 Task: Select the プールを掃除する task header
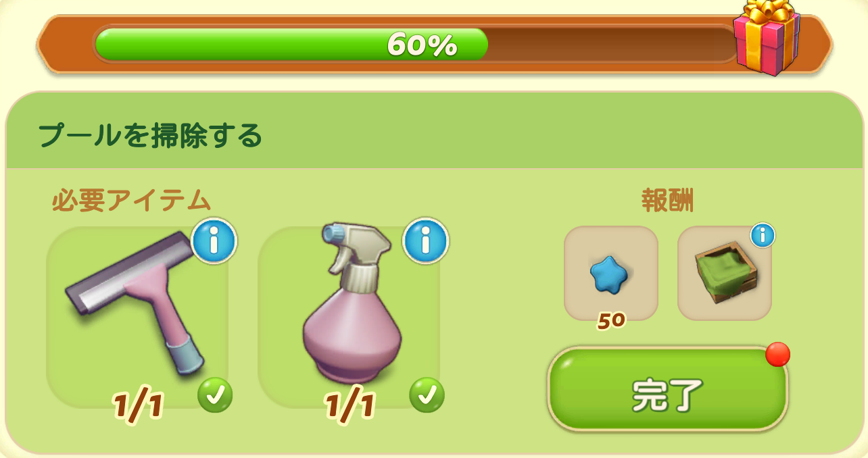150,136
